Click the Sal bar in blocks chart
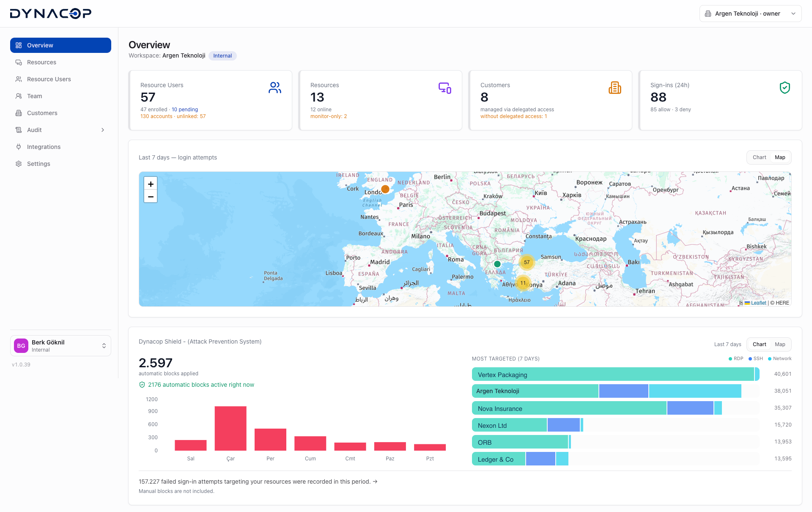The width and height of the screenshot is (812, 512). click(191, 445)
